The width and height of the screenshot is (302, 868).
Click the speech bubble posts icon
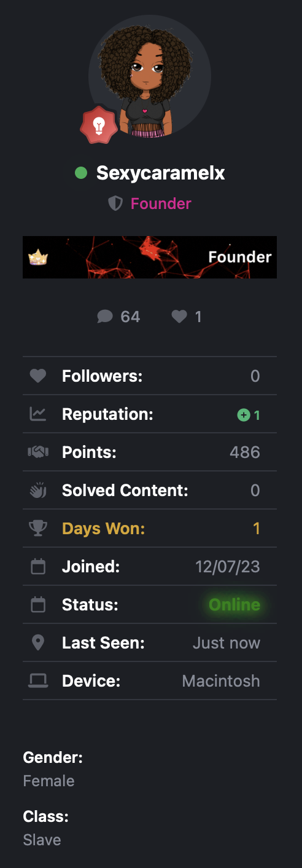105,317
